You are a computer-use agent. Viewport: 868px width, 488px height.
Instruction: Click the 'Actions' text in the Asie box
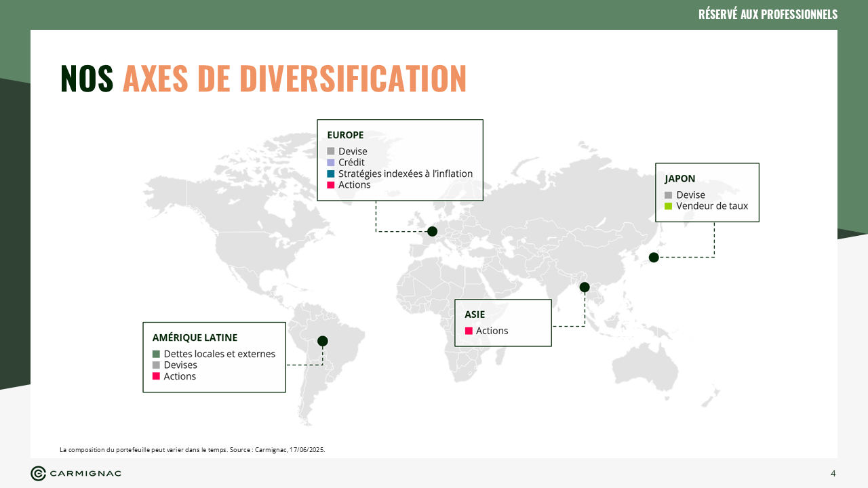point(492,331)
